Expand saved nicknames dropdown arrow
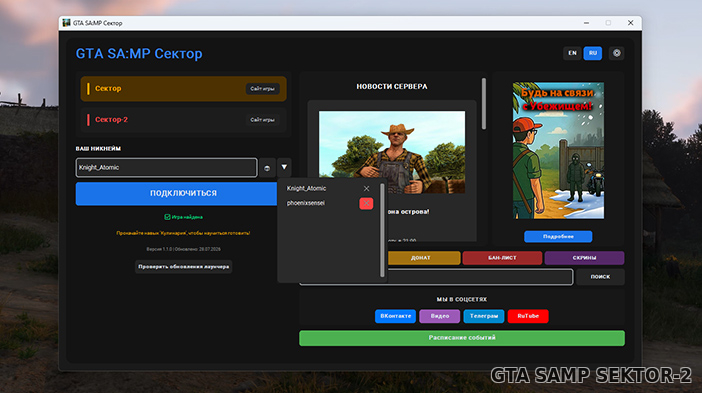 [284, 167]
